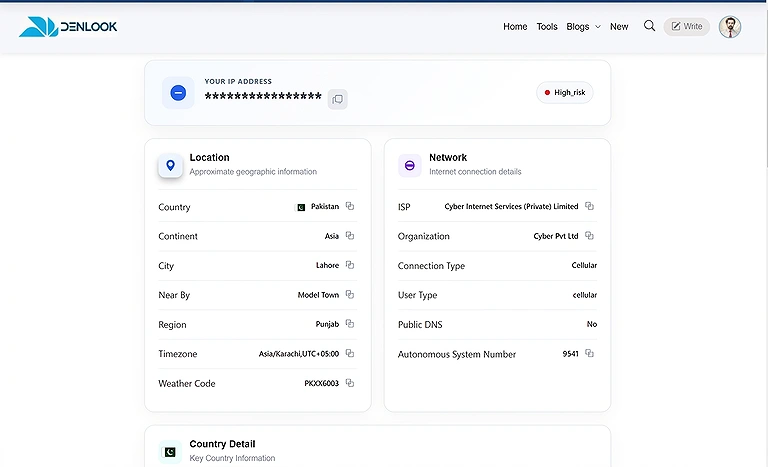The image size is (768, 467).
Task: Click the Write button
Action: tap(687, 26)
